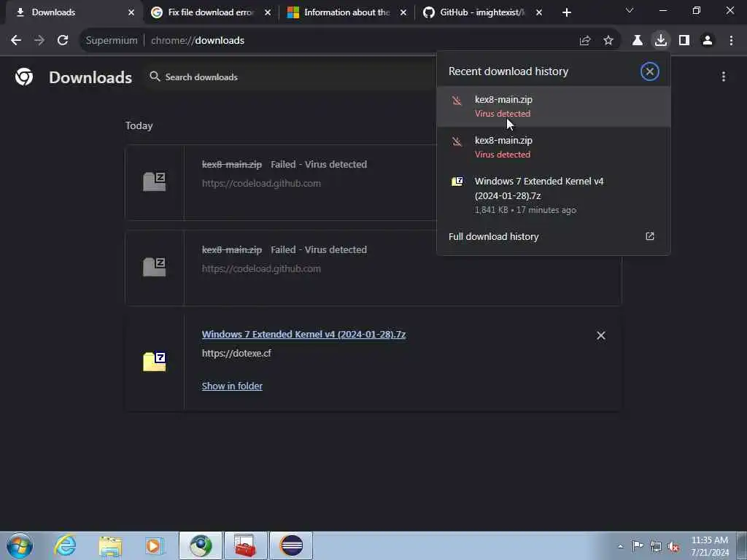The image size is (747, 560).
Task: Click the 7z archive icon in downloads list
Action: tap(155, 362)
